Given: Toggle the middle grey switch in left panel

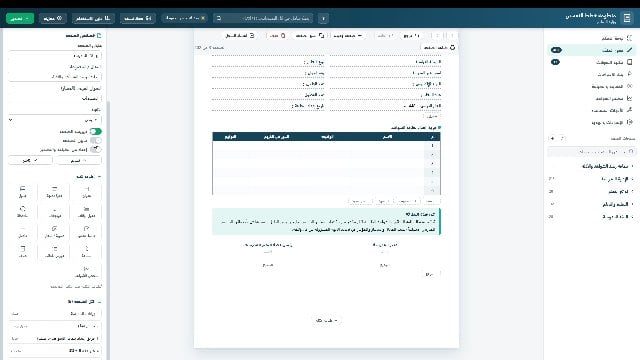Looking at the screenshot, I should (96, 140).
